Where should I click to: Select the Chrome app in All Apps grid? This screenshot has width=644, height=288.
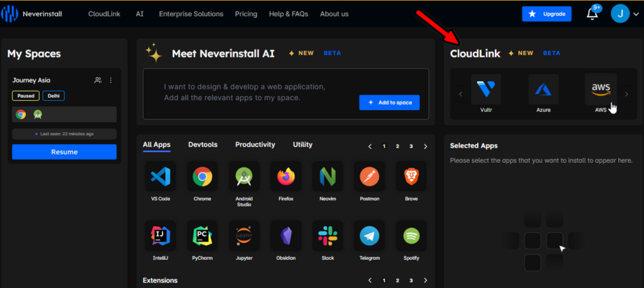click(x=203, y=177)
